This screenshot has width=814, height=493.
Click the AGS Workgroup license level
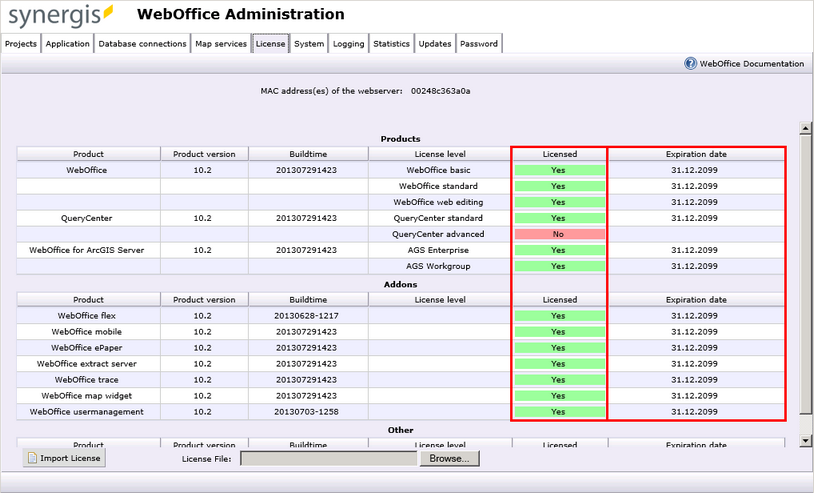(439, 266)
